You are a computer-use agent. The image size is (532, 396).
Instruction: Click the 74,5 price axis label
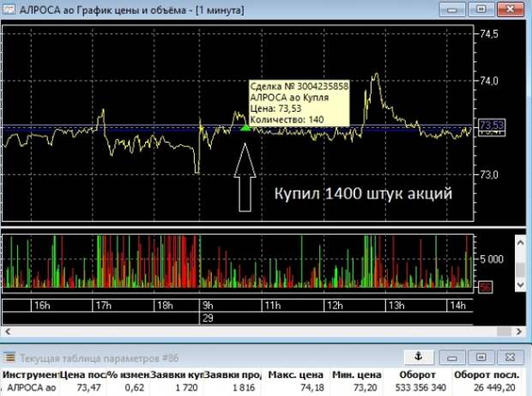click(489, 34)
